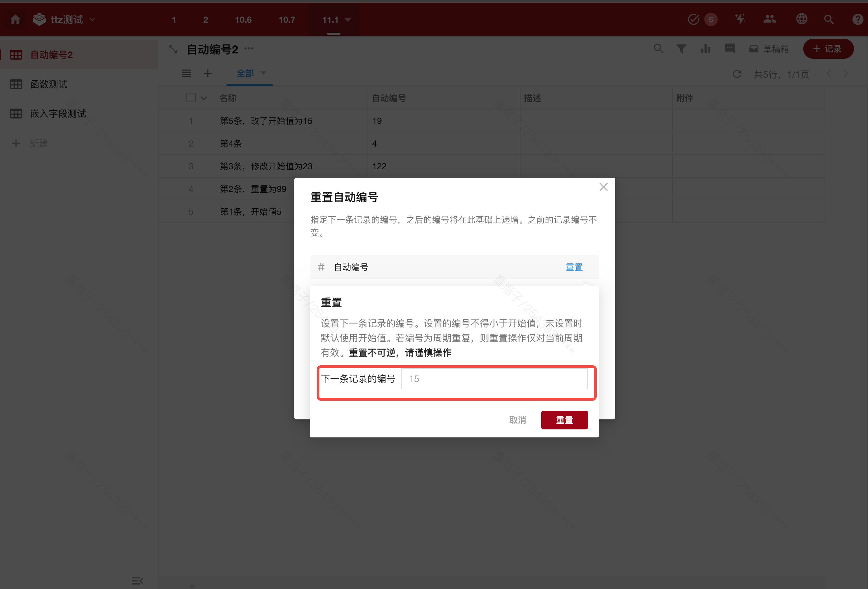Viewport: 868px width, 589px height.
Task: Open record 第2条，重置为99
Action: (x=253, y=189)
